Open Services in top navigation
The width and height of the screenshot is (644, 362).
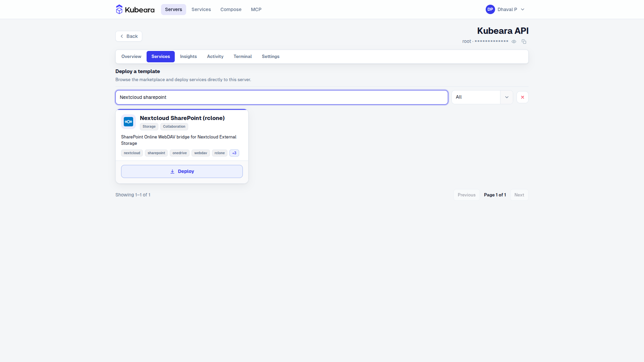coord(201,9)
